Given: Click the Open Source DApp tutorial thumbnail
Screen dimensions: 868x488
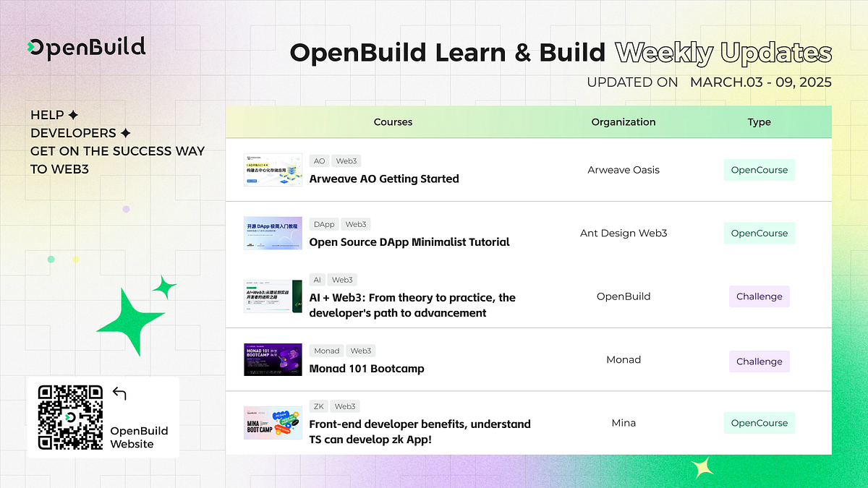Looking at the screenshot, I should point(273,233).
